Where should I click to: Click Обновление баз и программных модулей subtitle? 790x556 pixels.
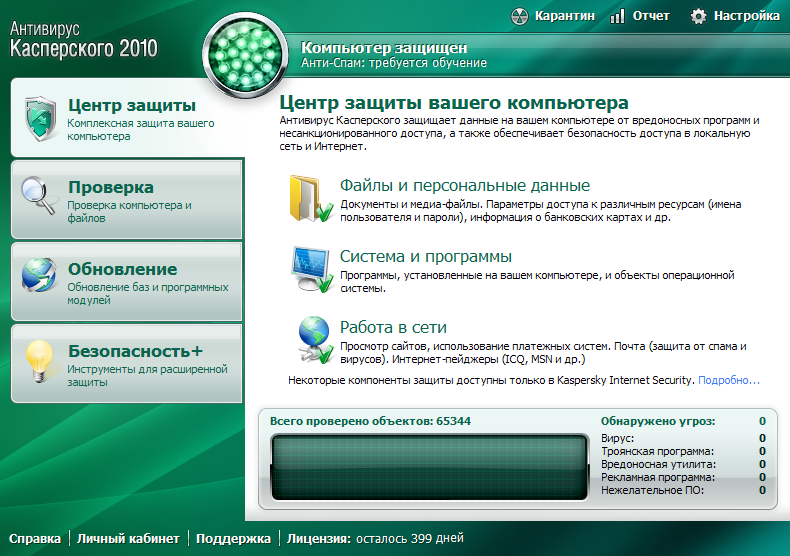(148, 294)
